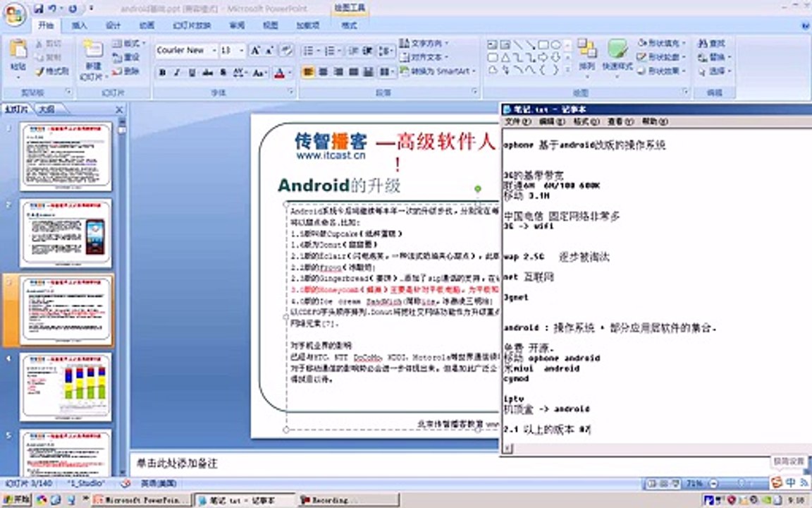Pick the cloud shape in gallery
Viewport: 812px width, 508px height.
point(493,69)
